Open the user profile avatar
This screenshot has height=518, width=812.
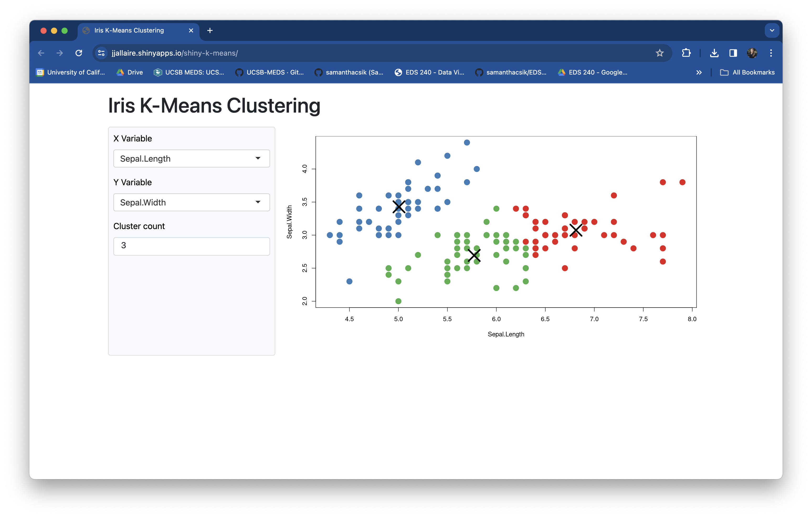[x=752, y=53]
